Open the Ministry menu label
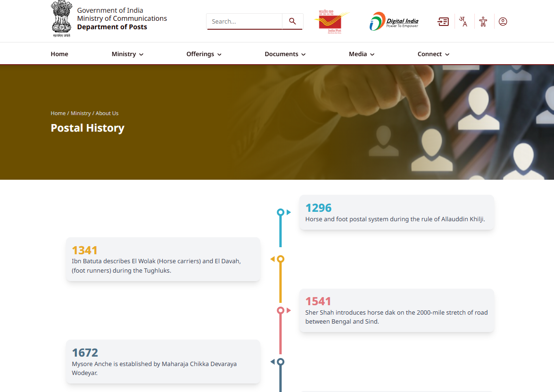The image size is (554, 392). click(x=124, y=54)
